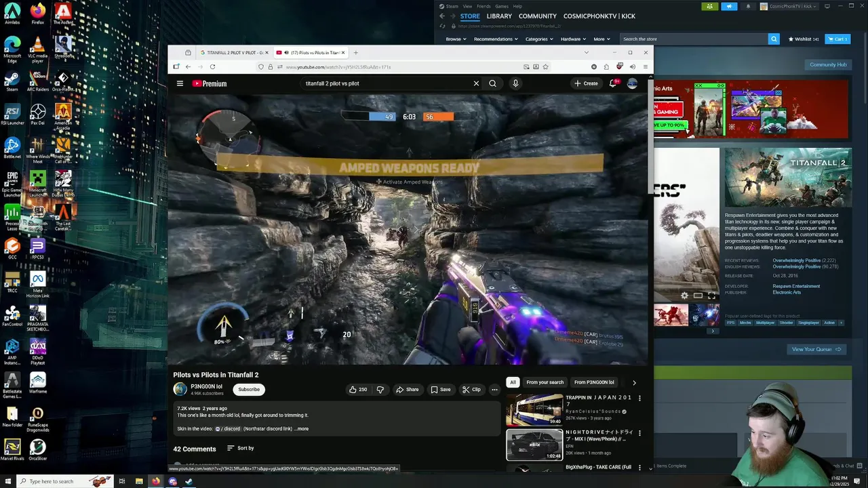Open the Respawn Entertainment developer link
Image resolution: width=868 pixels, height=488 pixels.
click(796, 286)
